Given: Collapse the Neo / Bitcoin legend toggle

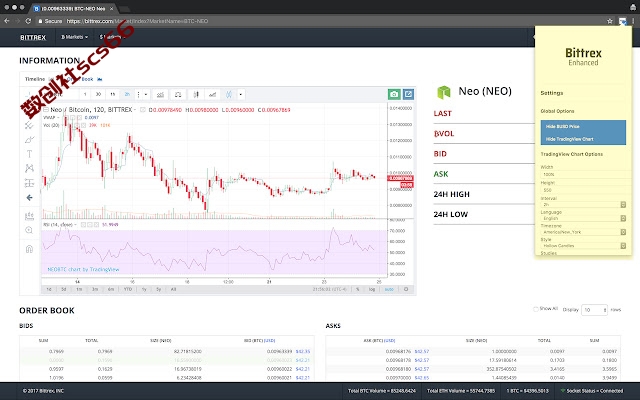Looking at the screenshot, I should click(x=46, y=110).
